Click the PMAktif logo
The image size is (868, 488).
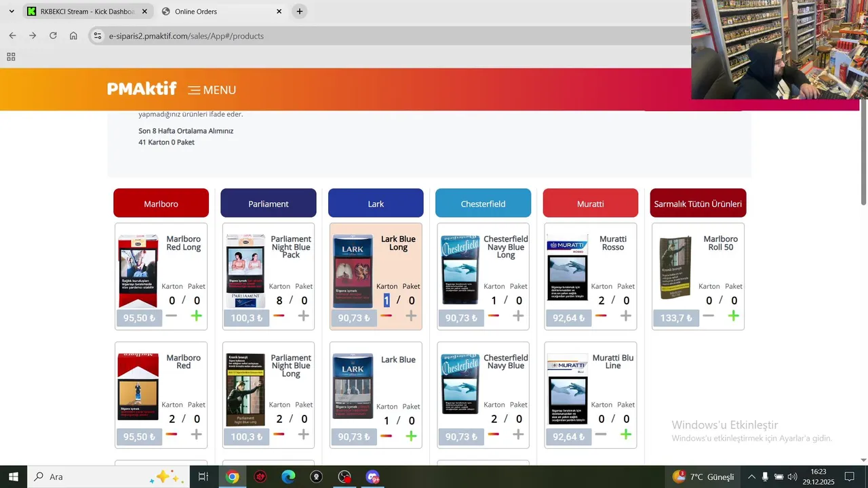pyautogui.click(x=142, y=89)
